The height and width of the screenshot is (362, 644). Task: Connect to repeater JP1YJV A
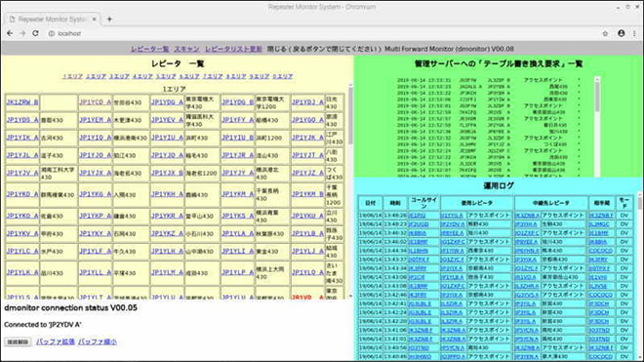pos(22,173)
